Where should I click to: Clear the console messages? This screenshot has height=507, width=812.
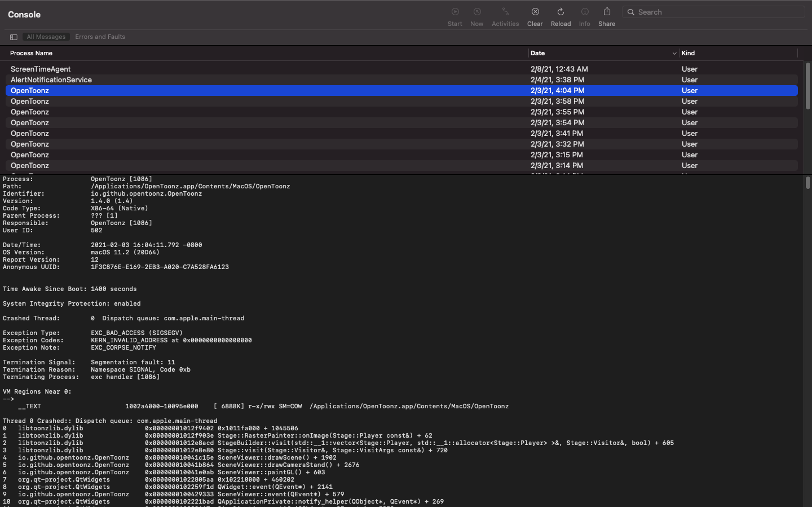pos(535,12)
